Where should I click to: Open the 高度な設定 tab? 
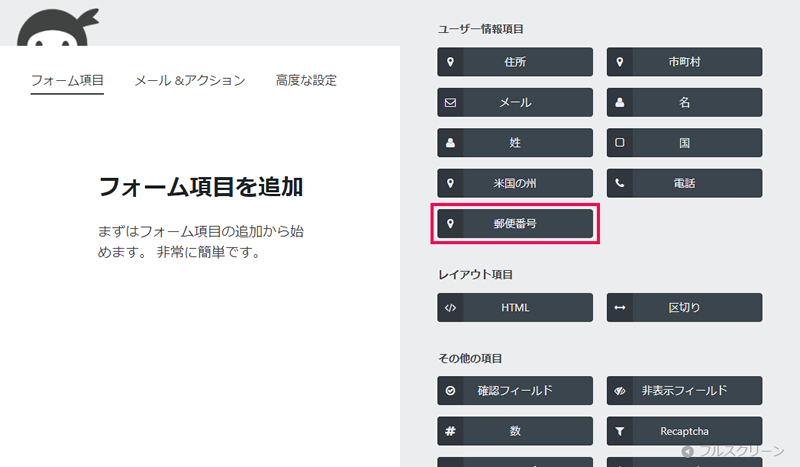pyautogui.click(x=306, y=80)
